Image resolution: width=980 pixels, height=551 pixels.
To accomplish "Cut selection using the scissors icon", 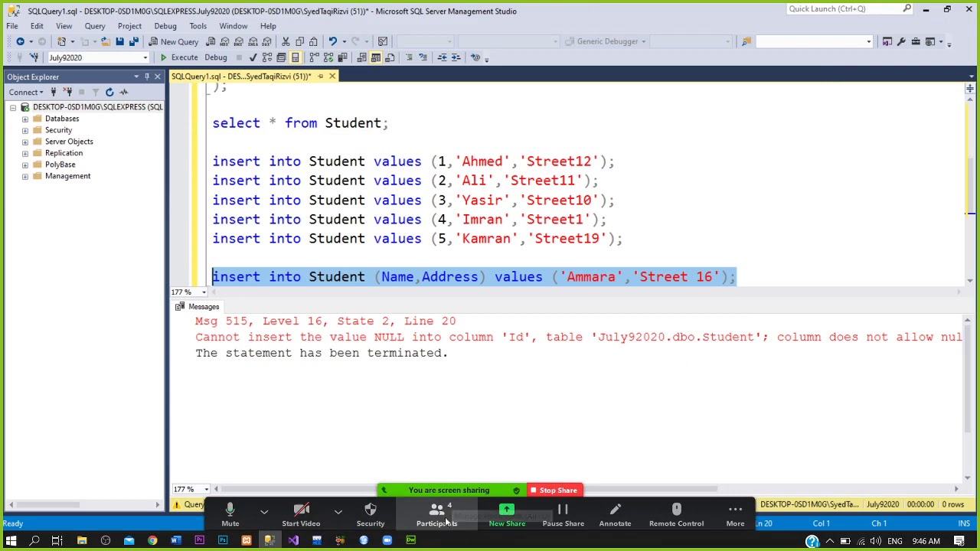I will pyautogui.click(x=286, y=41).
